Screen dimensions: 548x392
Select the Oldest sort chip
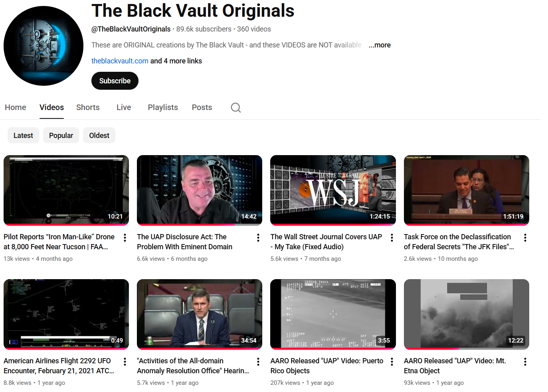point(99,136)
